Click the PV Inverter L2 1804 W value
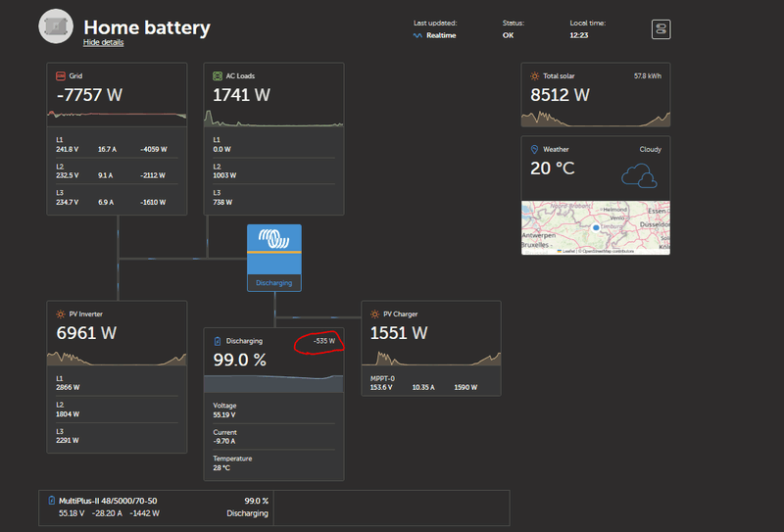The height and width of the screenshot is (532, 784). tap(68, 414)
